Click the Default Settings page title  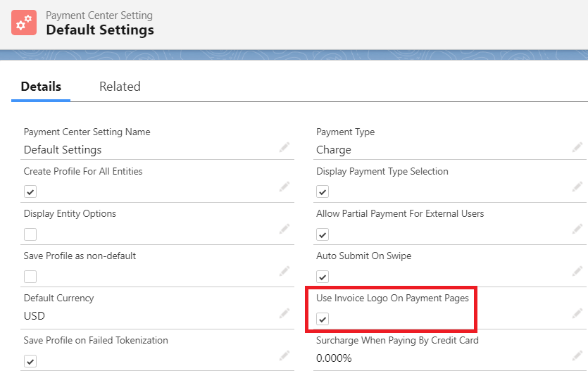pyautogui.click(x=100, y=30)
